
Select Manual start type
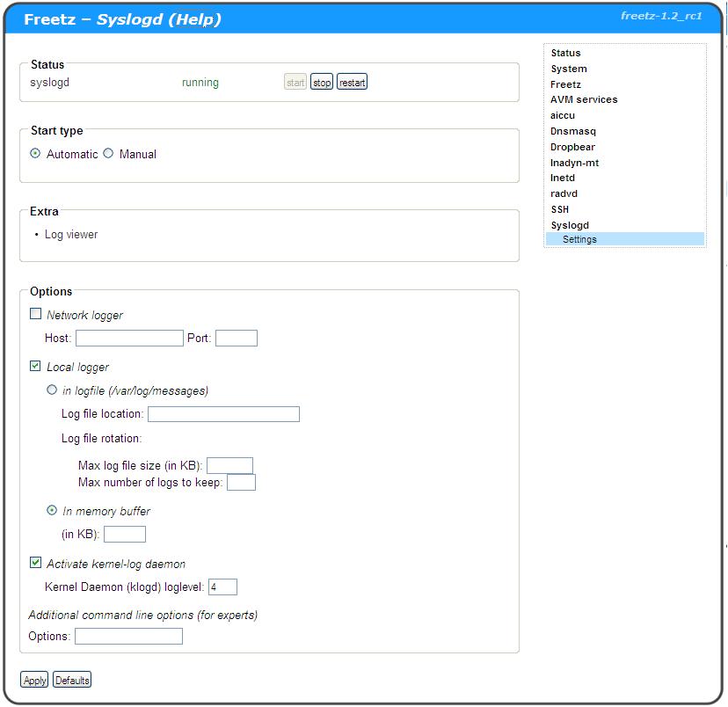(x=109, y=154)
